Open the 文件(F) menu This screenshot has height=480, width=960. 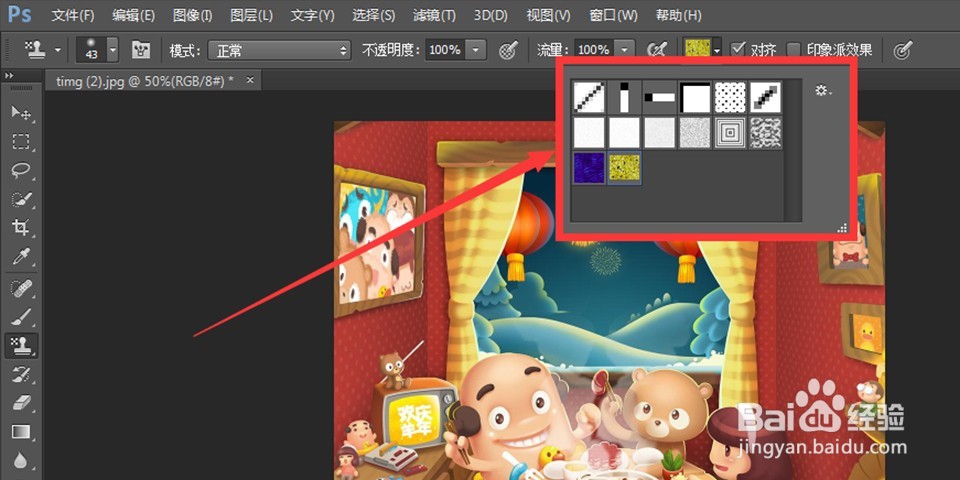tap(73, 15)
